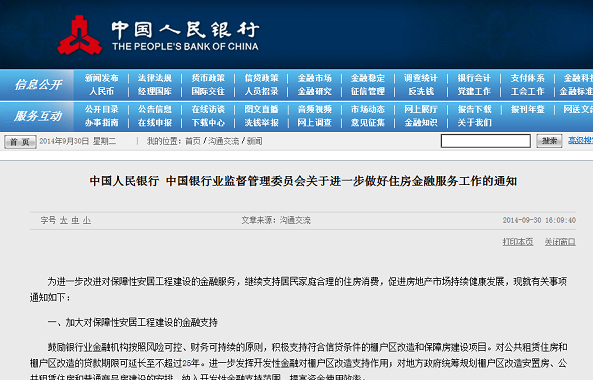Click the 首页 home button
Screen dimensions: 593x380
click(20, 142)
